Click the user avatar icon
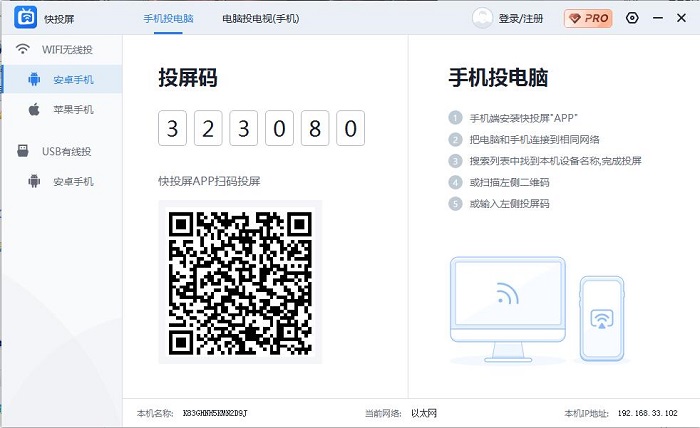700x428 pixels. pos(483,18)
